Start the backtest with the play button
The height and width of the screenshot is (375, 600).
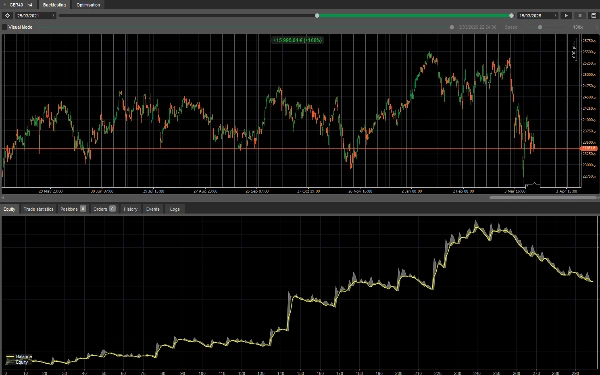pos(566,15)
